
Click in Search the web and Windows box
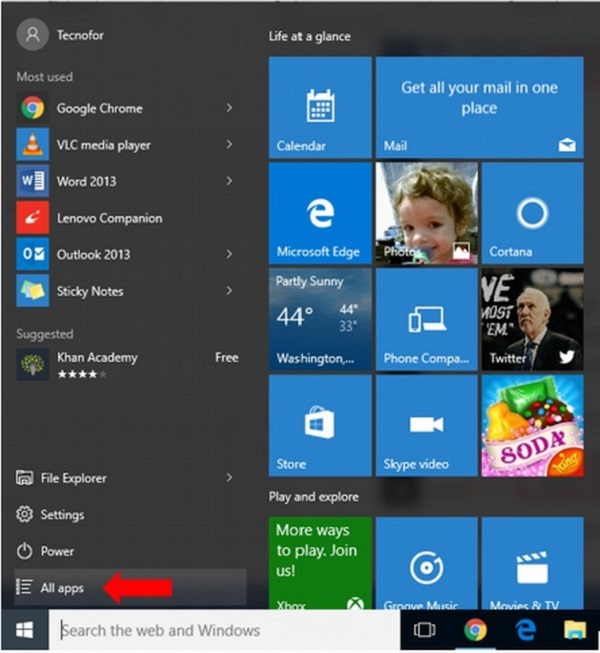click(225, 630)
